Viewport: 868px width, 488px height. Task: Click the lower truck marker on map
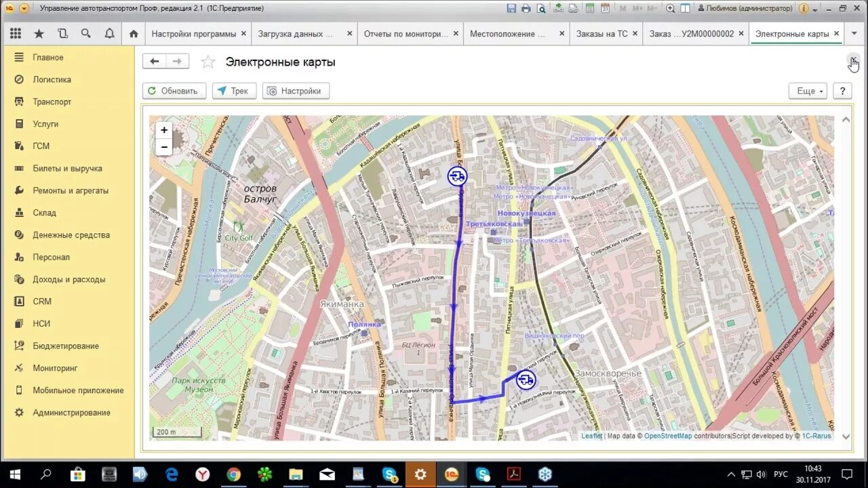[526, 380]
